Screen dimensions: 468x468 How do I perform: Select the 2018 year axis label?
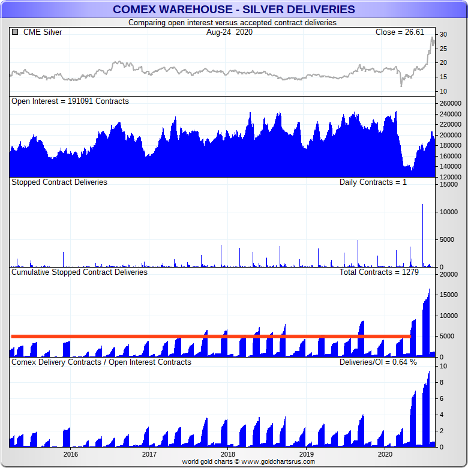[228, 454]
